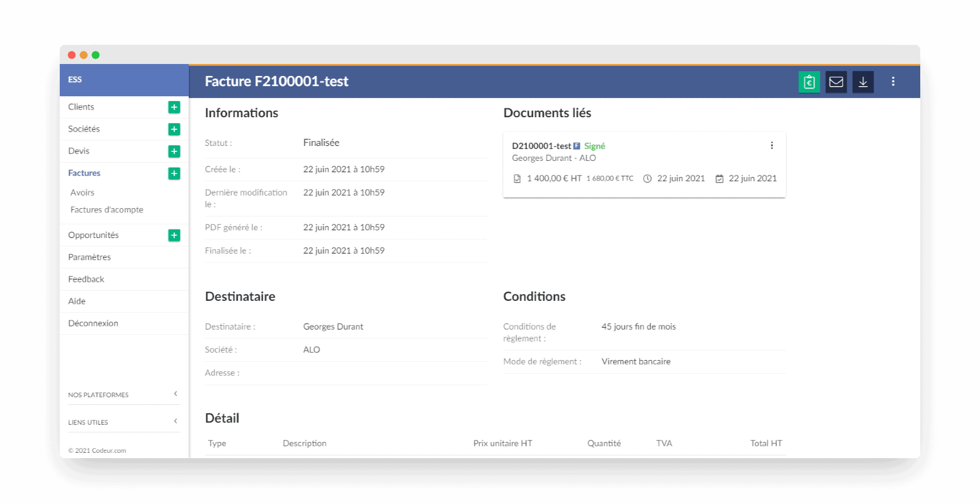
Task: Expand the Nos Plateformes section
Action: click(124, 394)
